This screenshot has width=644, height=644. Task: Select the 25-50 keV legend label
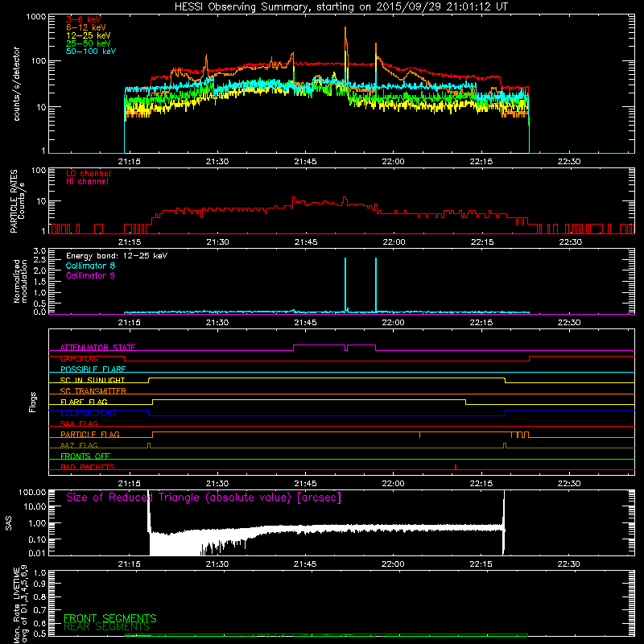pyautogui.click(x=89, y=43)
